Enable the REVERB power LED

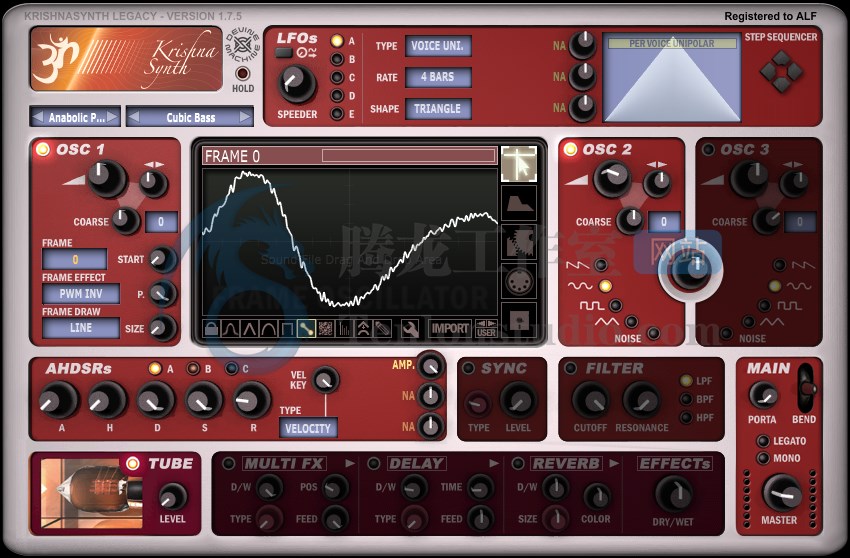pyautogui.click(x=518, y=464)
